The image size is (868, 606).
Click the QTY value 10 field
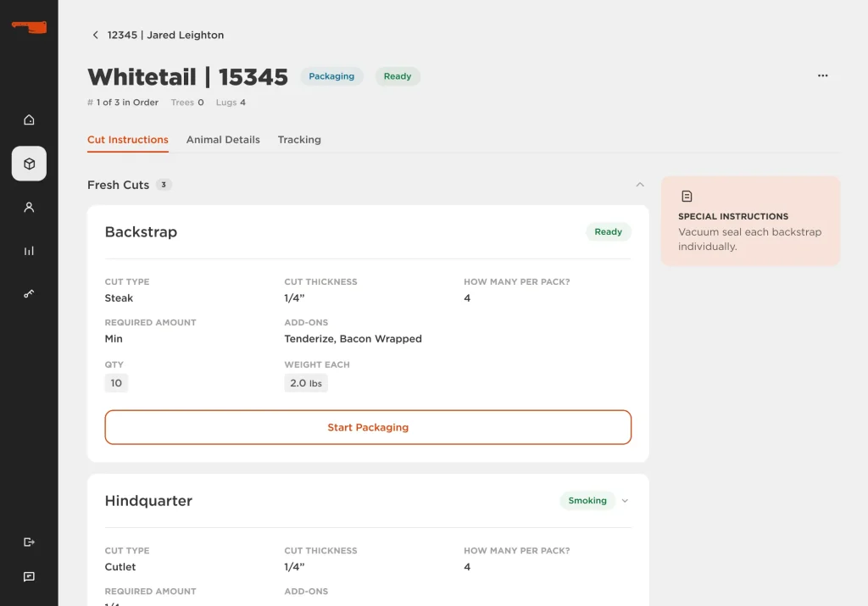(116, 383)
